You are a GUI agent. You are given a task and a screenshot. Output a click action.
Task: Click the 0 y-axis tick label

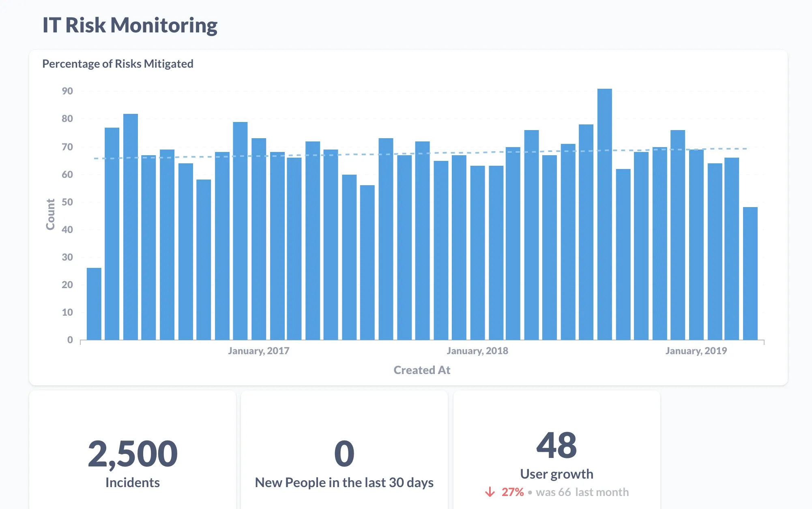click(70, 340)
